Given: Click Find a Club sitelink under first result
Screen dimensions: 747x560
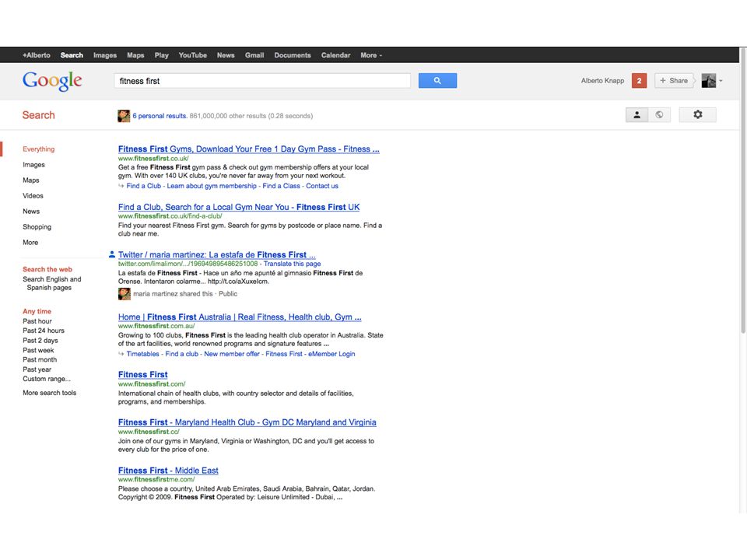Looking at the screenshot, I should [x=143, y=186].
